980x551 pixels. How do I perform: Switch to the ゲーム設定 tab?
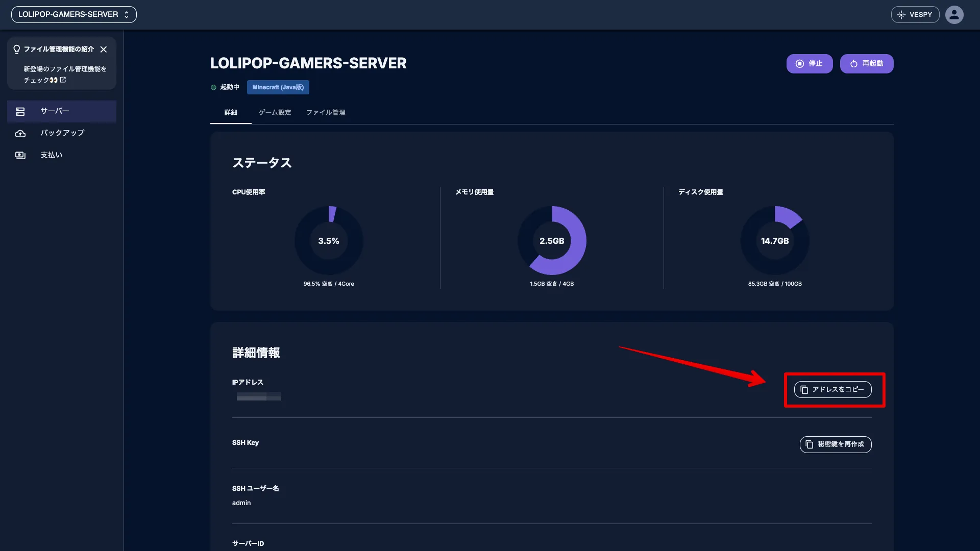(x=275, y=112)
